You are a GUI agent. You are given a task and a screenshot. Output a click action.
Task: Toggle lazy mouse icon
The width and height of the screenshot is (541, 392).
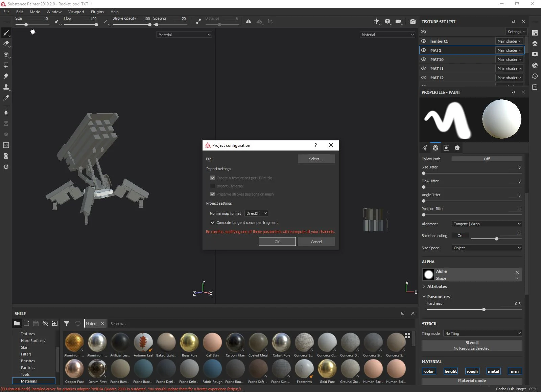click(198, 21)
